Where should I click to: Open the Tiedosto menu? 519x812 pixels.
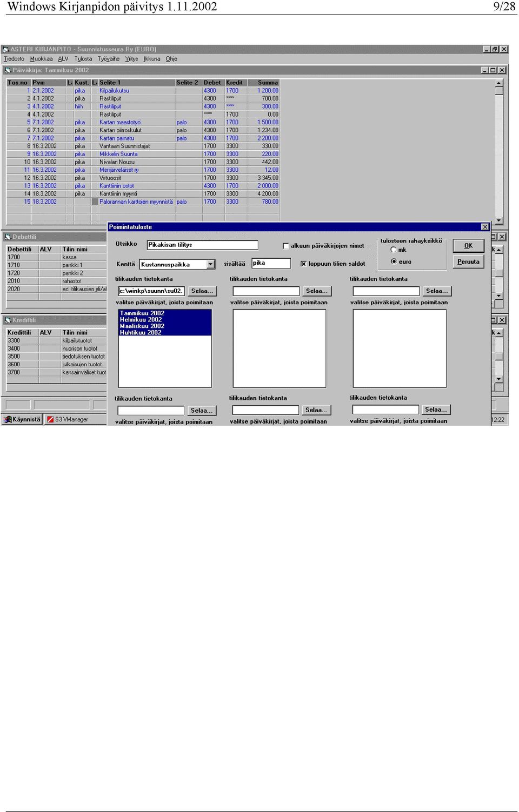[14, 59]
